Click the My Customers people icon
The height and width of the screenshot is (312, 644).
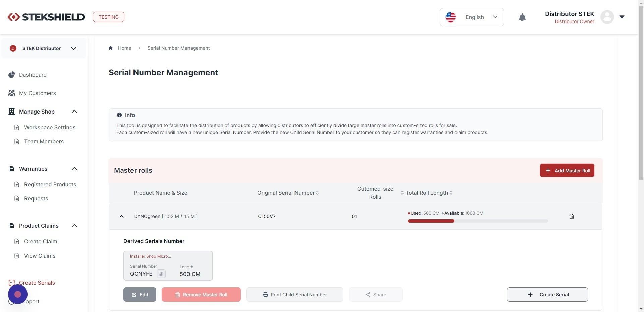click(x=12, y=93)
